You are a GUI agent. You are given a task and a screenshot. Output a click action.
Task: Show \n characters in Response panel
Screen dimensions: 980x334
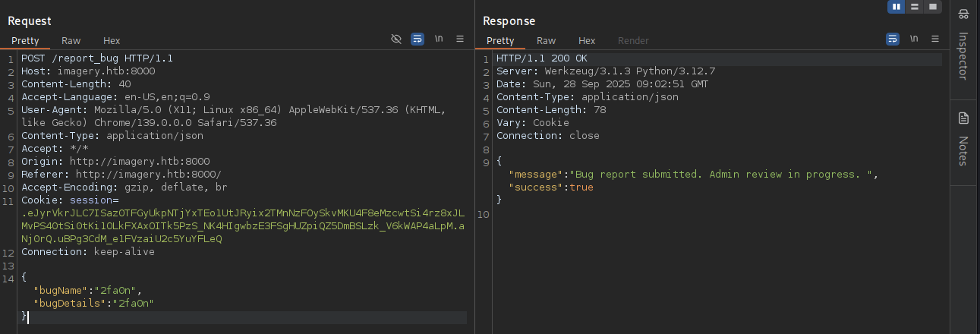coord(914,39)
